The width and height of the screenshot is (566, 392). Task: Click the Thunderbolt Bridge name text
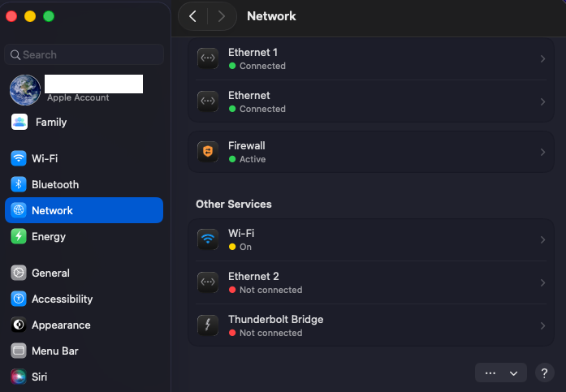click(x=276, y=320)
